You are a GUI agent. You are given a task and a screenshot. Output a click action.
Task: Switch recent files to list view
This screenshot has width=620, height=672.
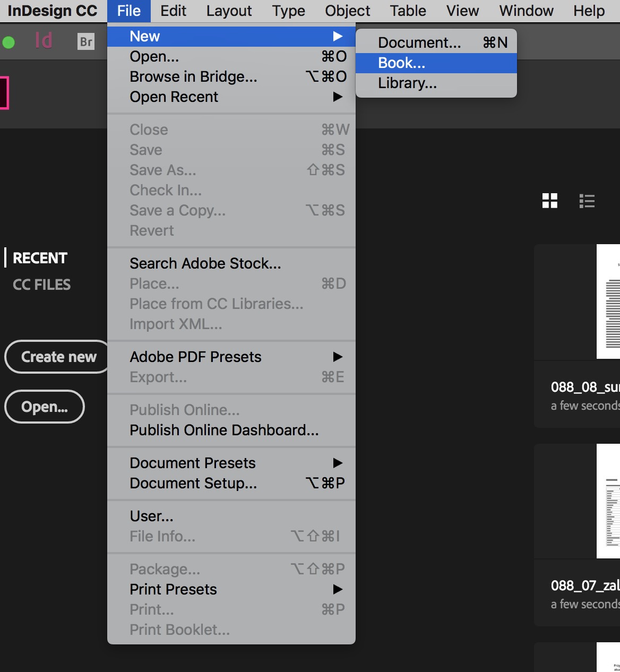[x=587, y=201]
